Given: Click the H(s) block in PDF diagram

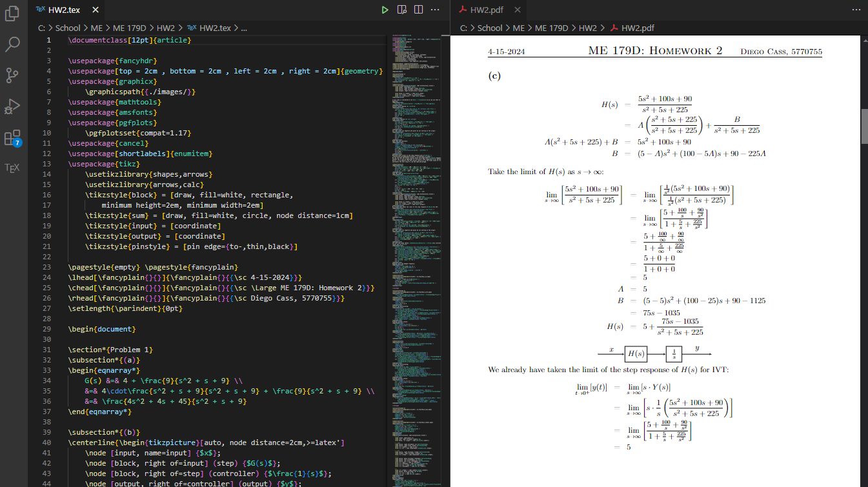Looking at the screenshot, I should pyautogui.click(x=636, y=353).
